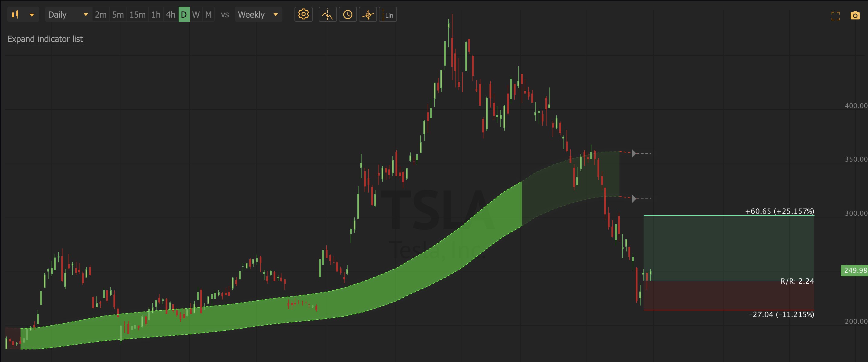Click the +60.65 (+25.157%) target label
Image resolution: width=868 pixels, height=362 pixels.
tap(779, 211)
